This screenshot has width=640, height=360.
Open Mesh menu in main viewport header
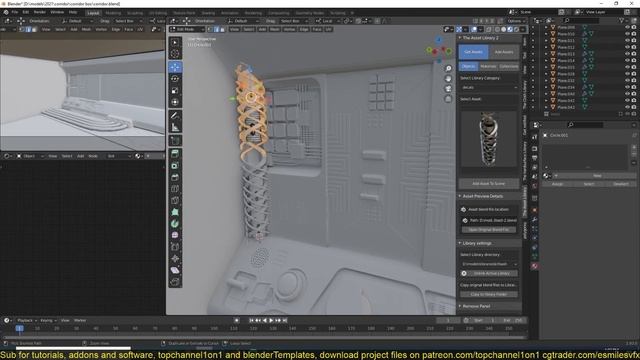[x=275, y=29]
